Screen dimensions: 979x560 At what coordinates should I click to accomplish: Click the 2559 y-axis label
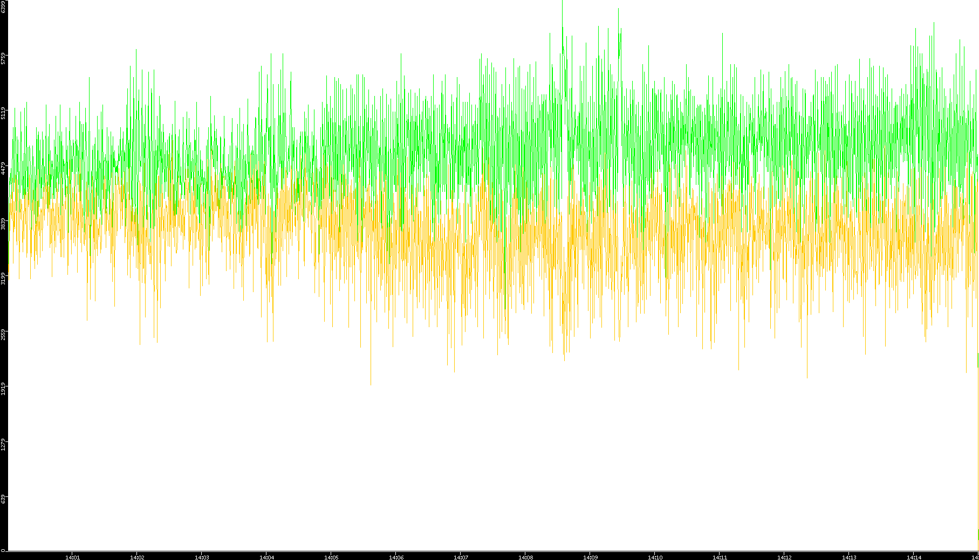pos(3,334)
